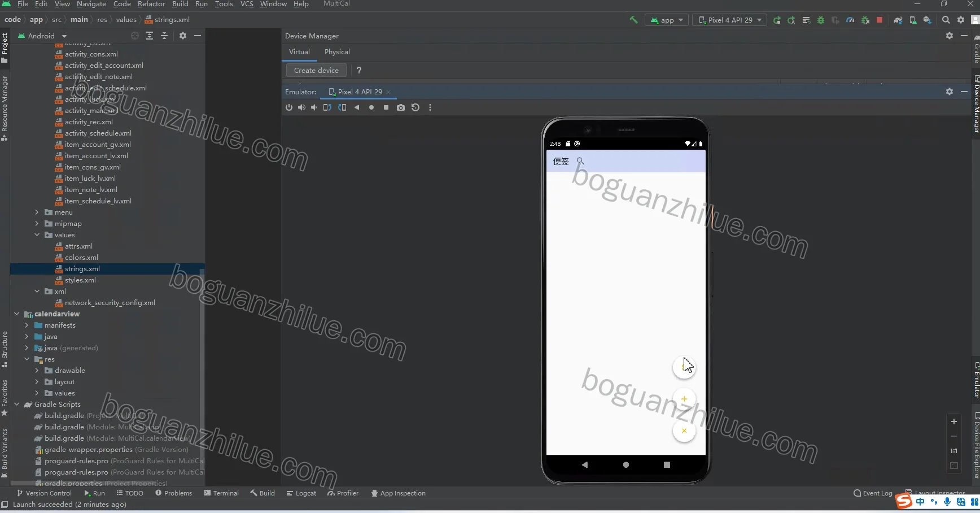The width and height of the screenshot is (980, 513).
Task: Open emulator snapshots icon
Action: (x=415, y=107)
